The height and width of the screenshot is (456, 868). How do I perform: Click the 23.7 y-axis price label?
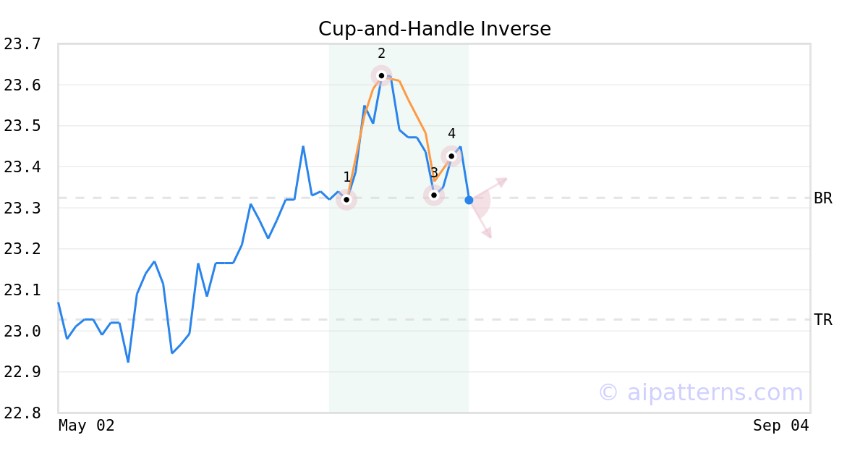tap(22, 44)
